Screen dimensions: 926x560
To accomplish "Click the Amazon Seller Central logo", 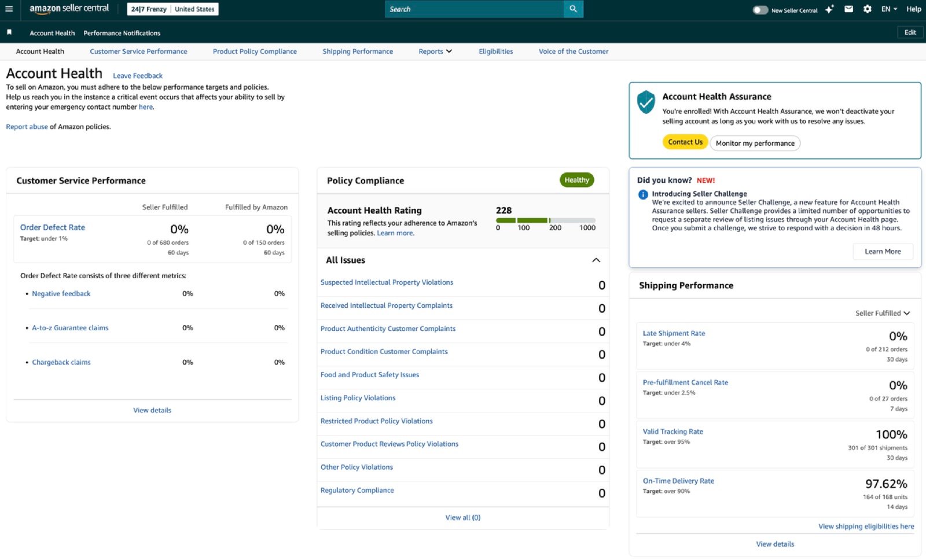I will (x=69, y=9).
